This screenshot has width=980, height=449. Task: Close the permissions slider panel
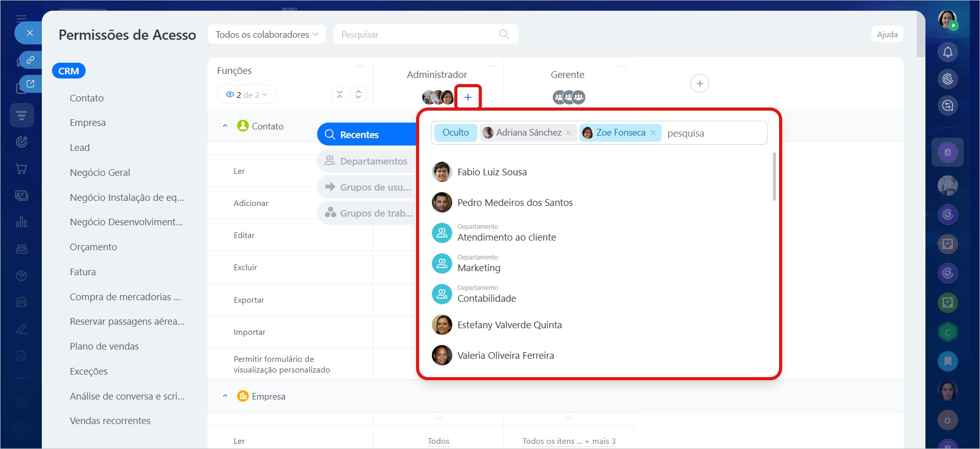click(30, 33)
